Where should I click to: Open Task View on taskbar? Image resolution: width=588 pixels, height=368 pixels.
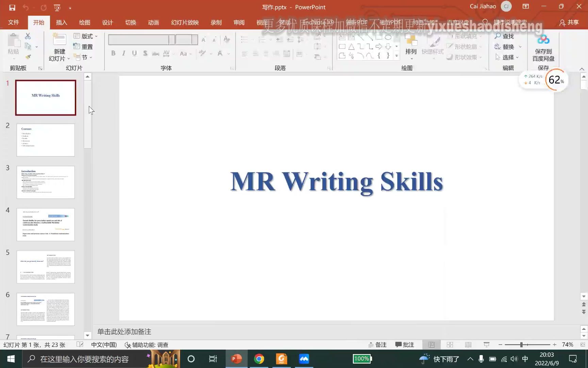tap(213, 359)
